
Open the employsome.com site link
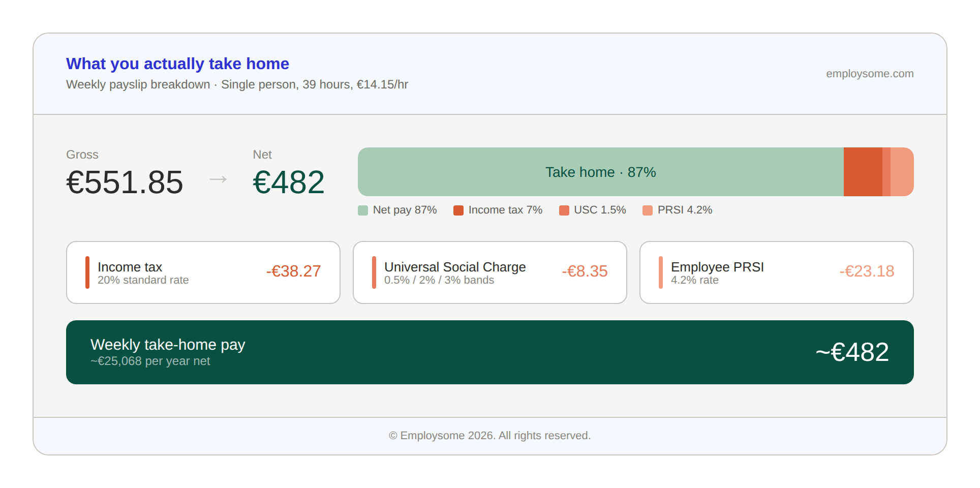point(870,74)
